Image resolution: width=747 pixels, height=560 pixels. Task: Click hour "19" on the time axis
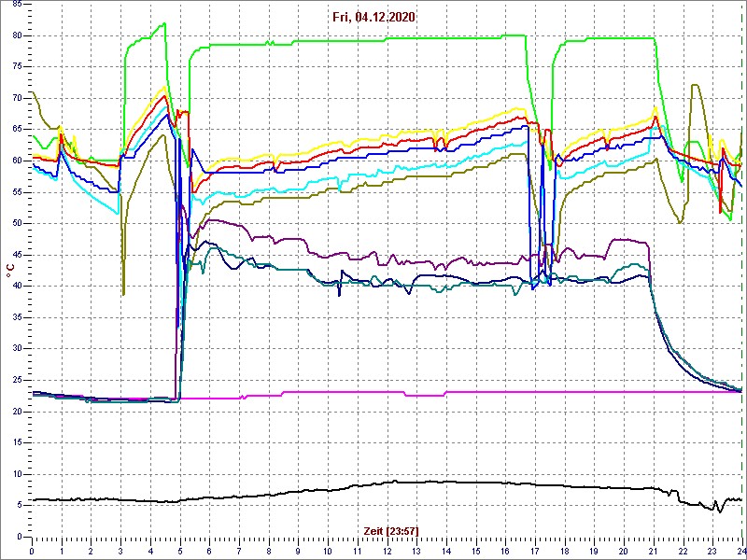pyautogui.click(x=594, y=551)
